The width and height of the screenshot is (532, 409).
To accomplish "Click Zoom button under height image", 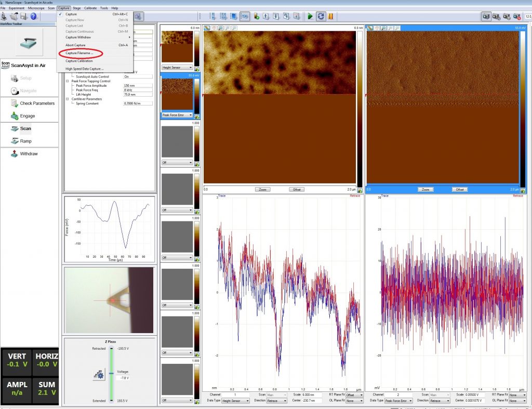I will pyautogui.click(x=264, y=190).
